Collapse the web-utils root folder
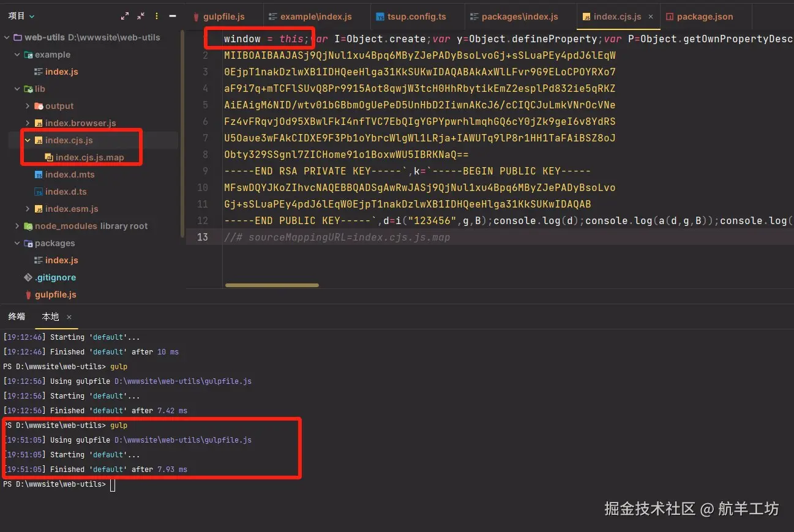This screenshot has width=794, height=532. (7, 37)
